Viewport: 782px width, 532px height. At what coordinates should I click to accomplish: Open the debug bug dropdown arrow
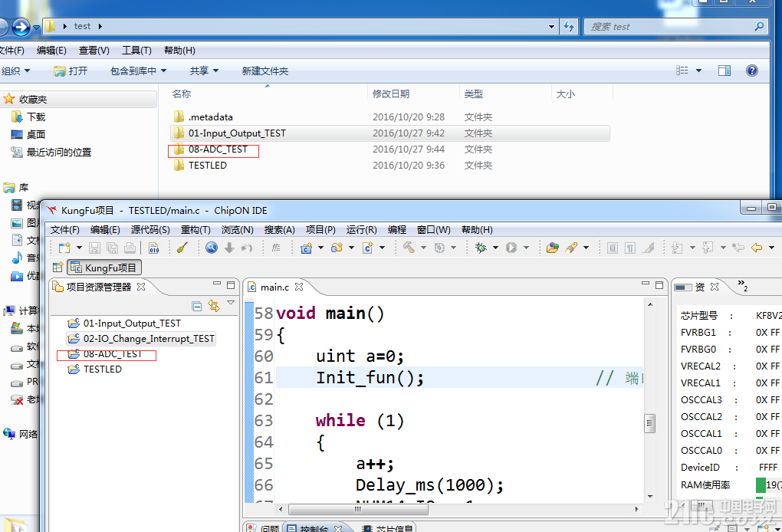[495, 248]
